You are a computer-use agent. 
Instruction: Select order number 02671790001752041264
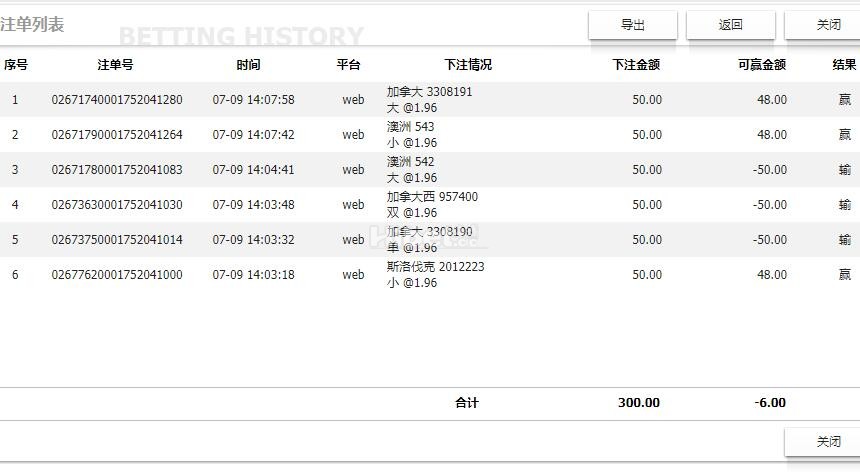tap(117, 135)
